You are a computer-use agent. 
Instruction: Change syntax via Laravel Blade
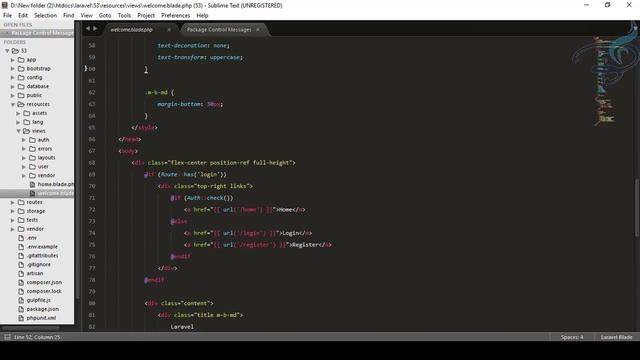point(616,337)
